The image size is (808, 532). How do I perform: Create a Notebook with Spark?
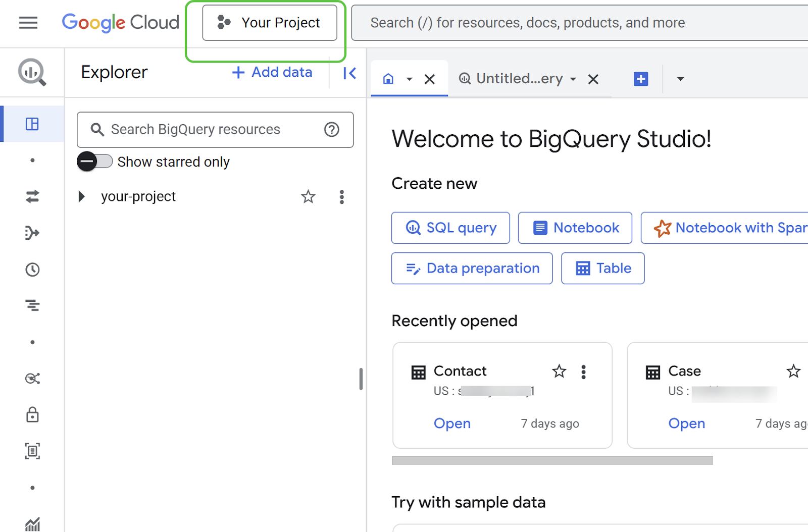[725, 228]
